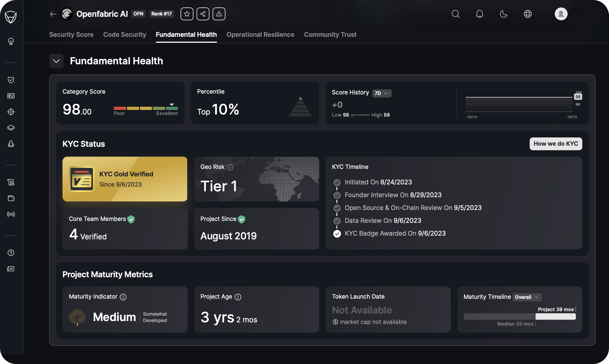Click the 4 Verified team members value
The height and width of the screenshot is (364, 609).
tap(88, 235)
